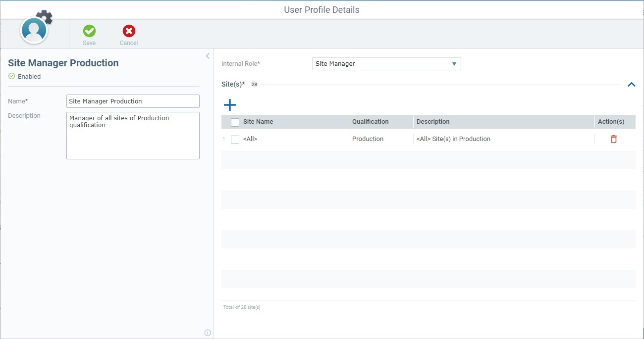Click the Enabled status check icon

click(11, 76)
